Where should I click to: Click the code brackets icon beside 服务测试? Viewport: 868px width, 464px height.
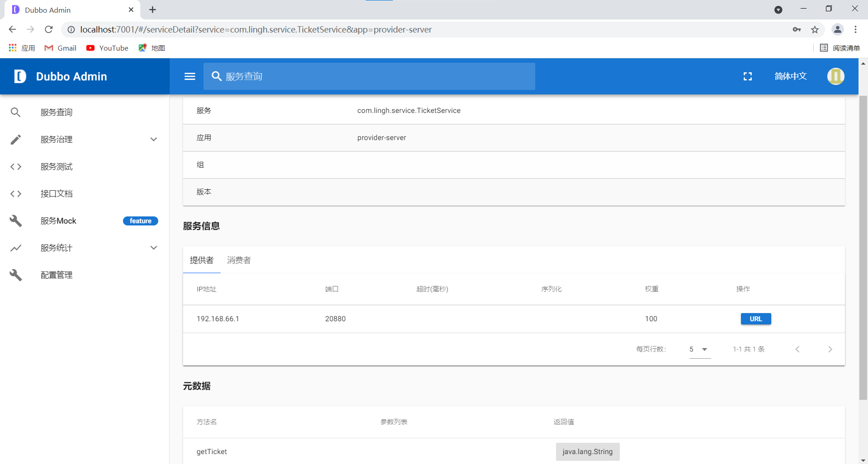coord(16,167)
